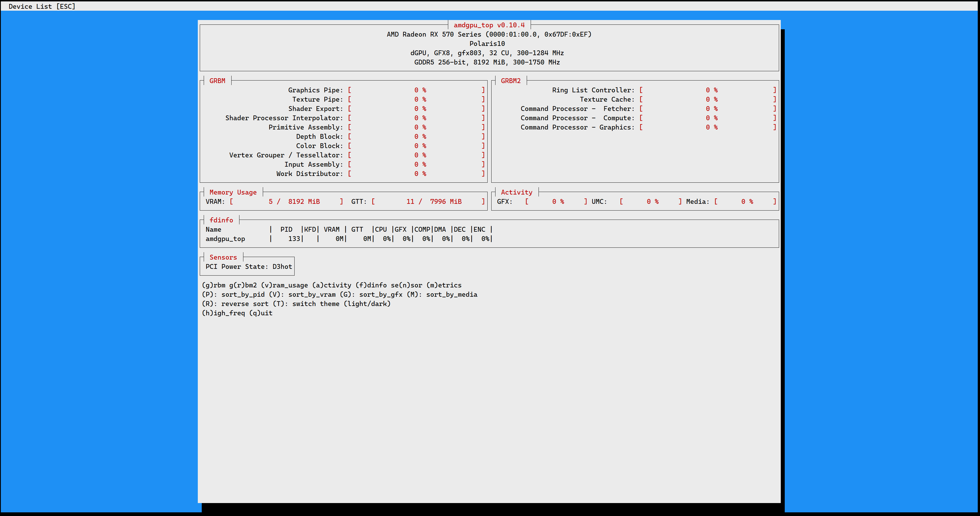
Task: Click the (q)uit option
Action: pos(261,313)
